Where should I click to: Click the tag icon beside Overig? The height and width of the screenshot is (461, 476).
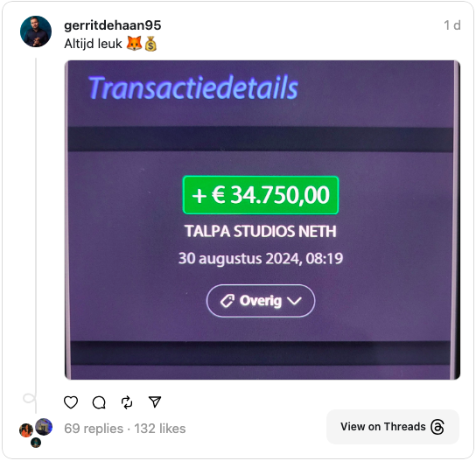(x=227, y=301)
